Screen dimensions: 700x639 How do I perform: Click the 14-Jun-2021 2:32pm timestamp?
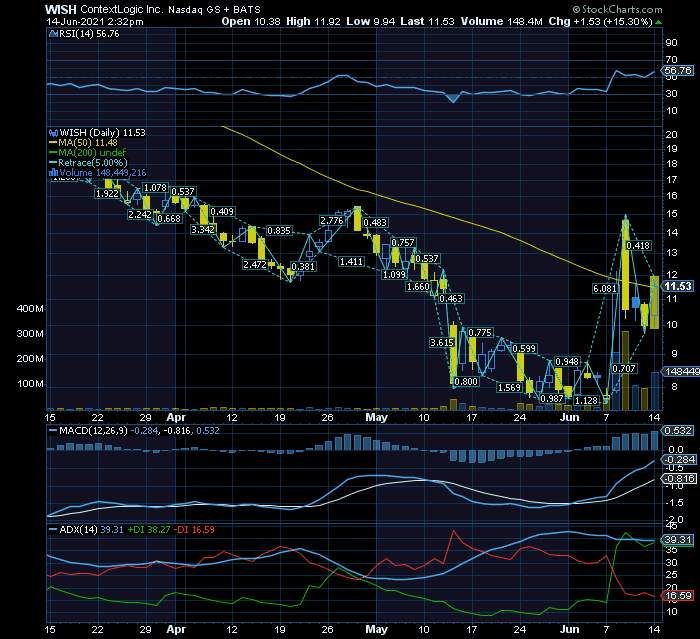coord(95,21)
